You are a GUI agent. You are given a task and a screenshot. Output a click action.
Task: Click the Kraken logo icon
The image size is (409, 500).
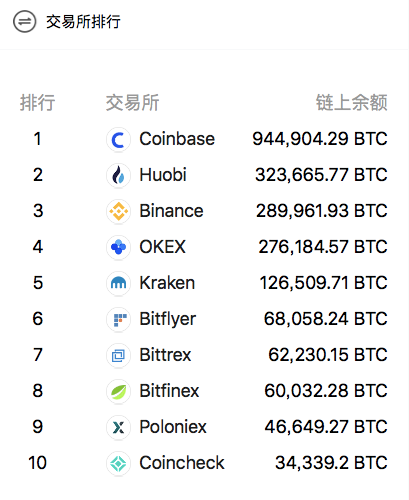118,283
